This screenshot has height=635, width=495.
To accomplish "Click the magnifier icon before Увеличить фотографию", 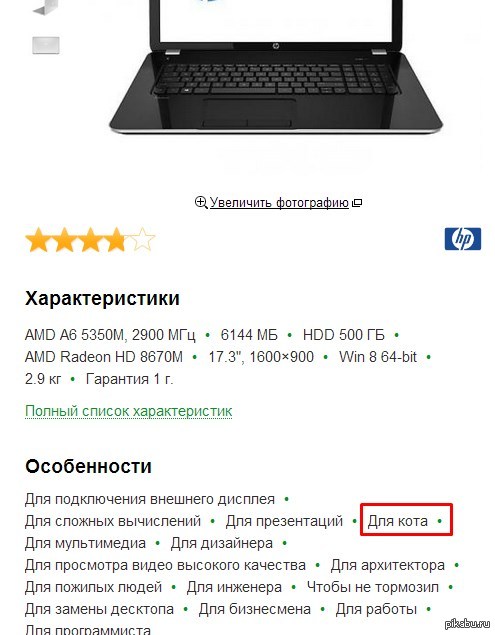I will click(x=201, y=202).
